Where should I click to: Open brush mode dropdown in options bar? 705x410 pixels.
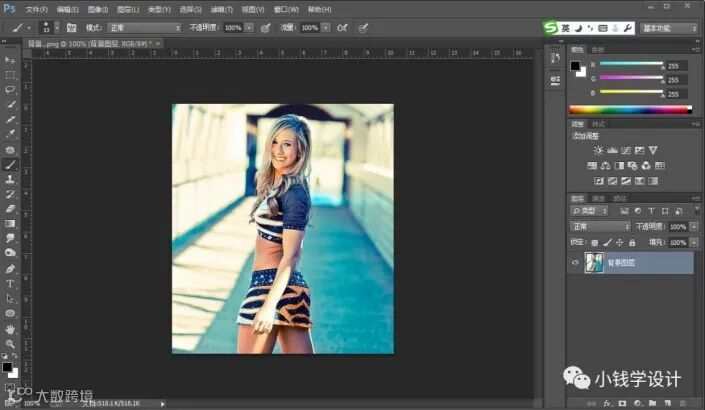pyautogui.click(x=144, y=28)
